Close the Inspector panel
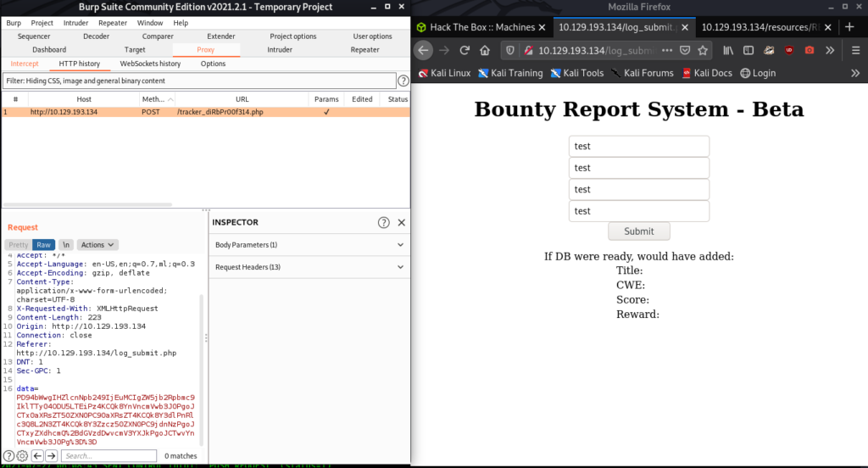 (x=402, y=223)
